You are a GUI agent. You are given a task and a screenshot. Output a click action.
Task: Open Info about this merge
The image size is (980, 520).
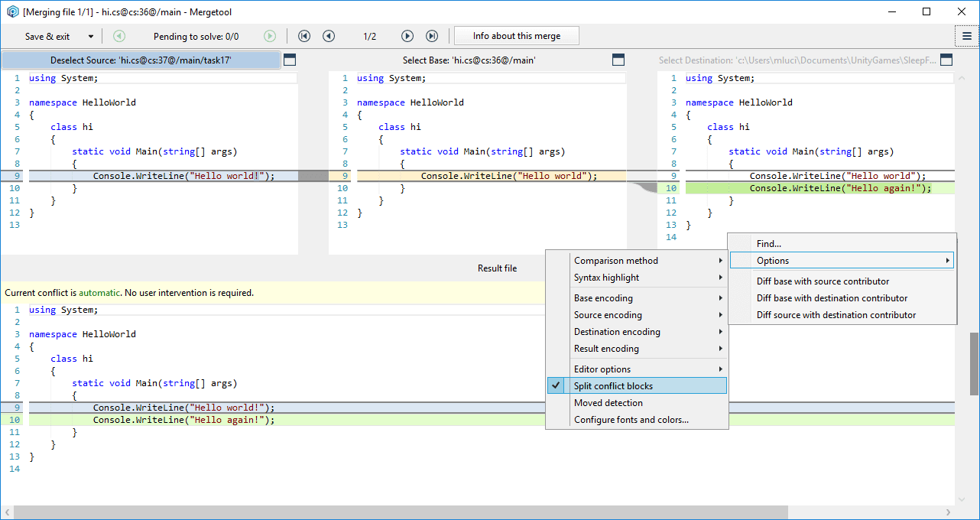coord(517,36)
